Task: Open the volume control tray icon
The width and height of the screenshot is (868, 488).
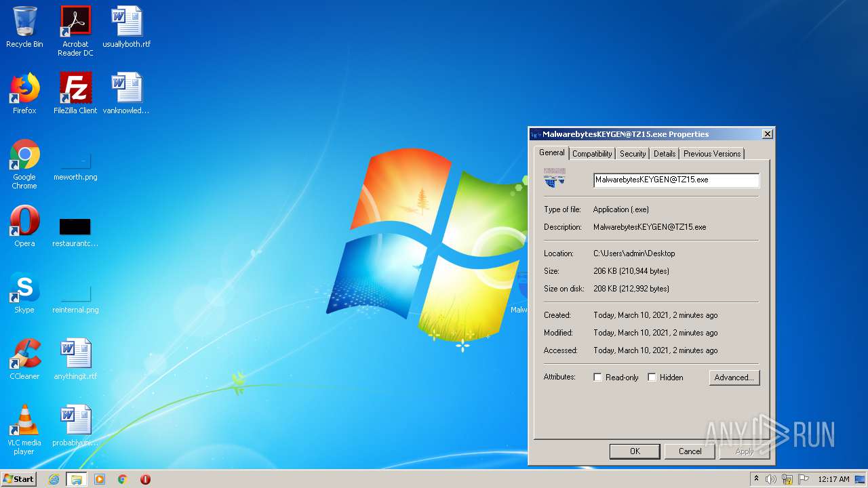Action: 771,479
